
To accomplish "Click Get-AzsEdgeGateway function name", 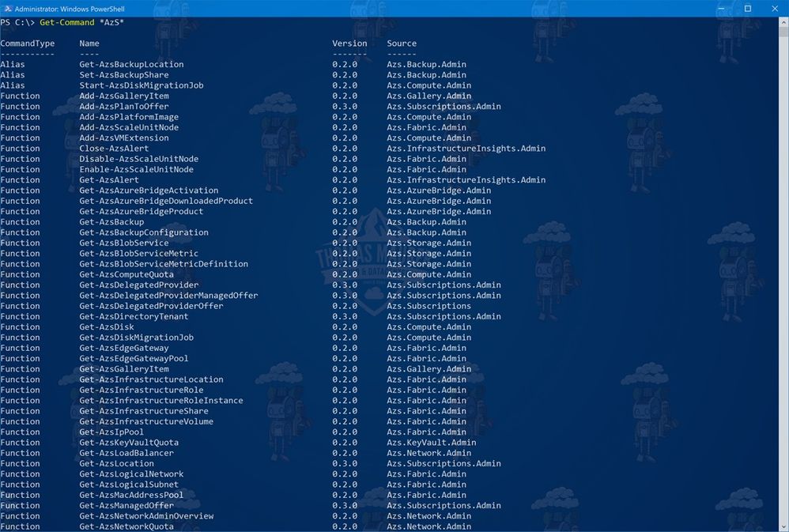I will coord(124,349).
